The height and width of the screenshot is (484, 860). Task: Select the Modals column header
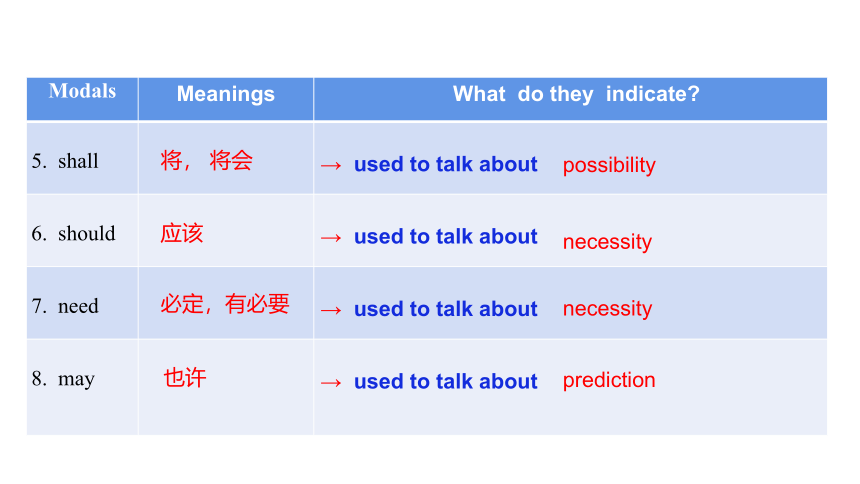(82, 91)
